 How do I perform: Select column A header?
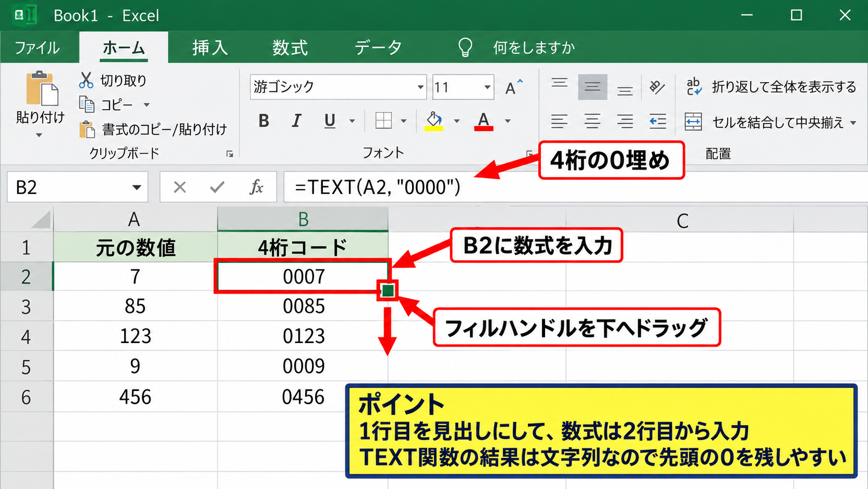click(x=135, y=220)
